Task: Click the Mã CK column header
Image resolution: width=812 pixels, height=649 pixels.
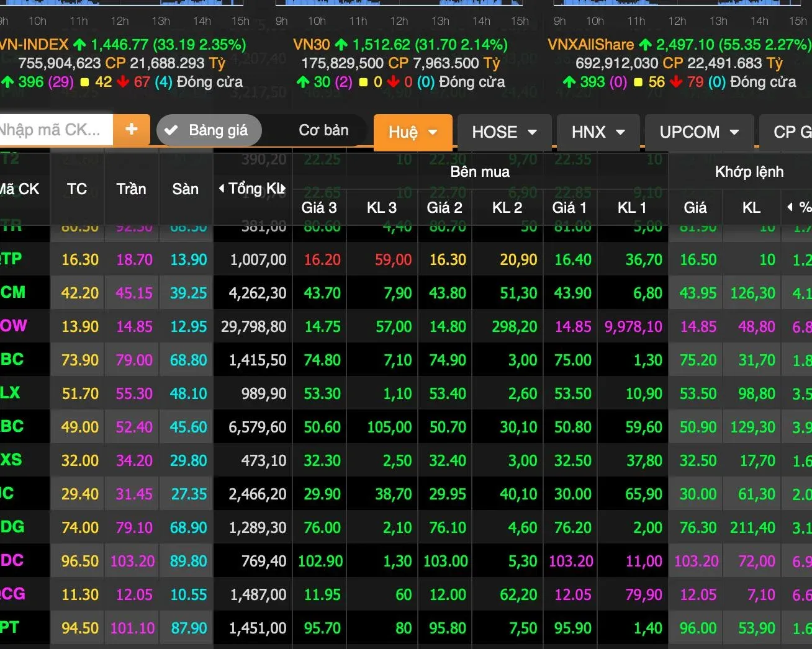Action: click(20, 189)
